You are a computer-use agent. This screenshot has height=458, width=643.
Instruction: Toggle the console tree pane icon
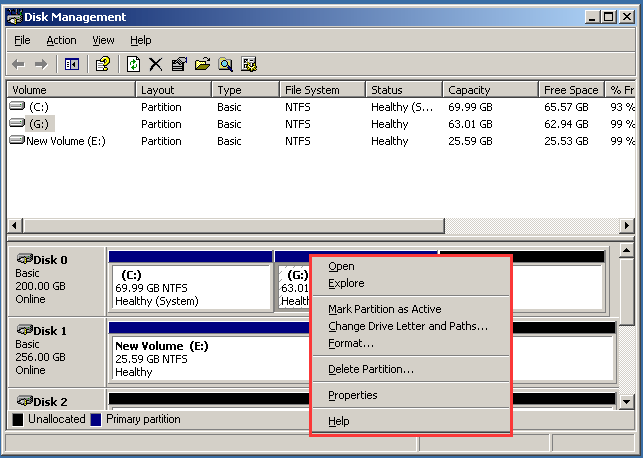click(x=71, y=64)
